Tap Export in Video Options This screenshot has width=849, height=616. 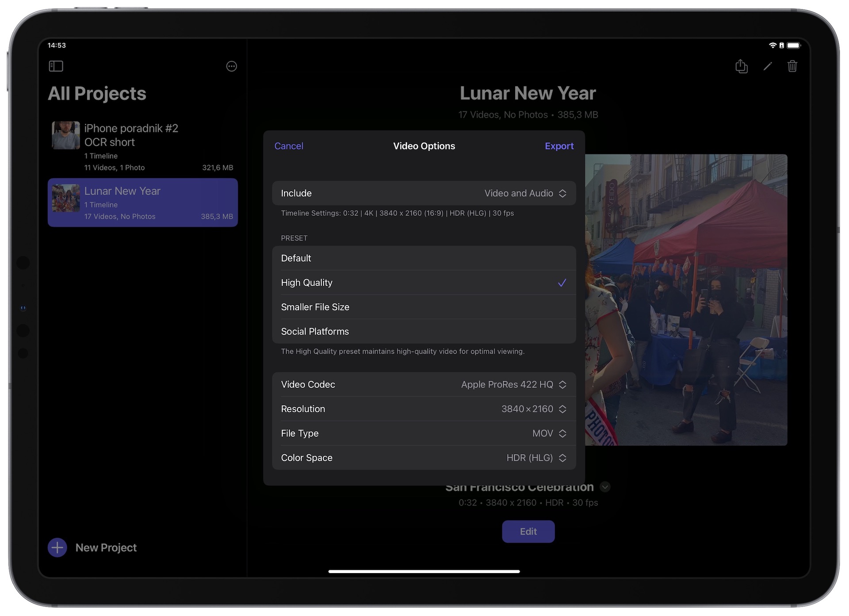coord(559,146)
